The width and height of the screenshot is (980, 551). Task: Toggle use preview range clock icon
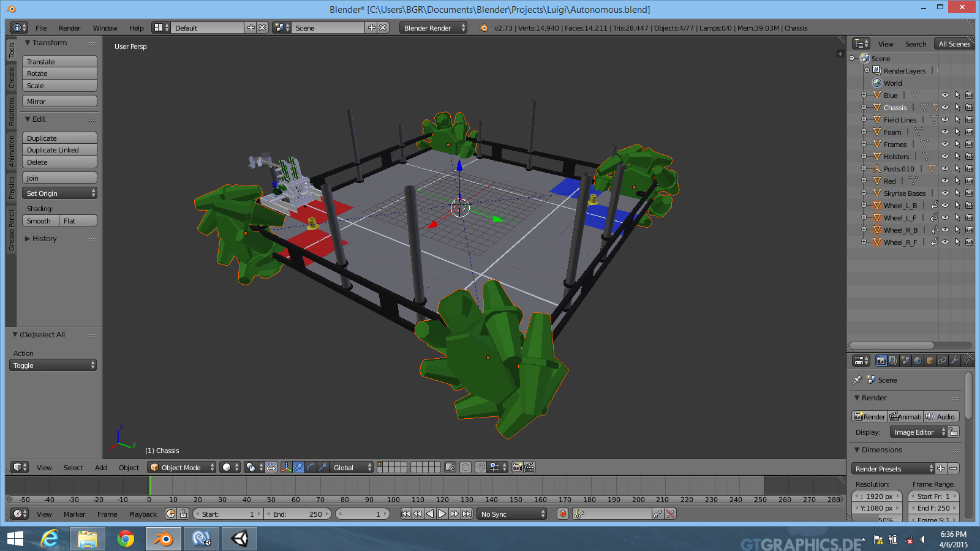[x=171, y=514]
